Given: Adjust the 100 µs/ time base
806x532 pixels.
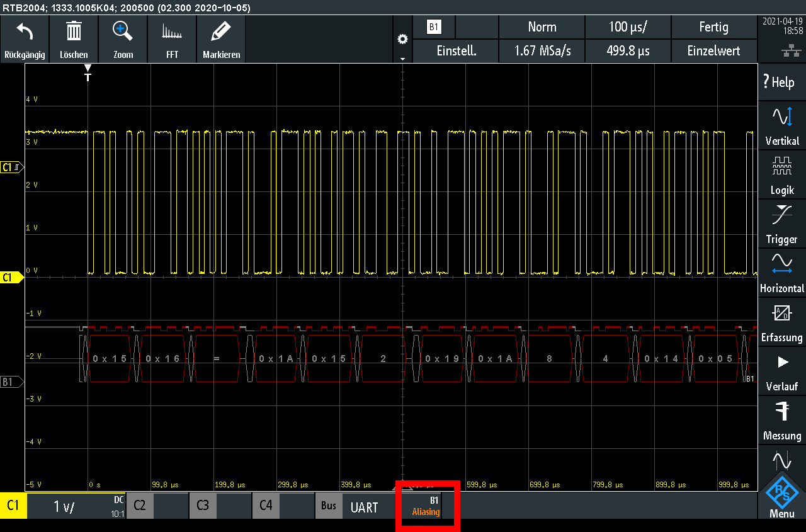Looking at the screenshot, I should click(628, 27).
